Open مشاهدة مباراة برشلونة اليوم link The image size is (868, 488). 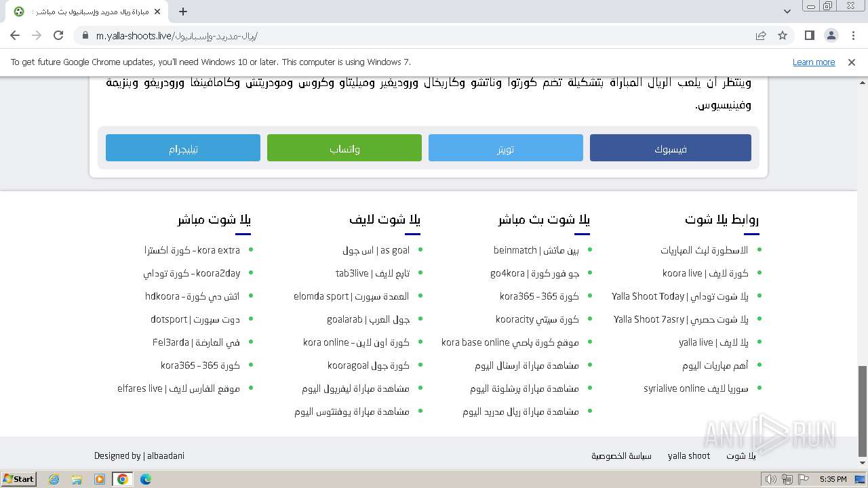click(x=525, y=388)
